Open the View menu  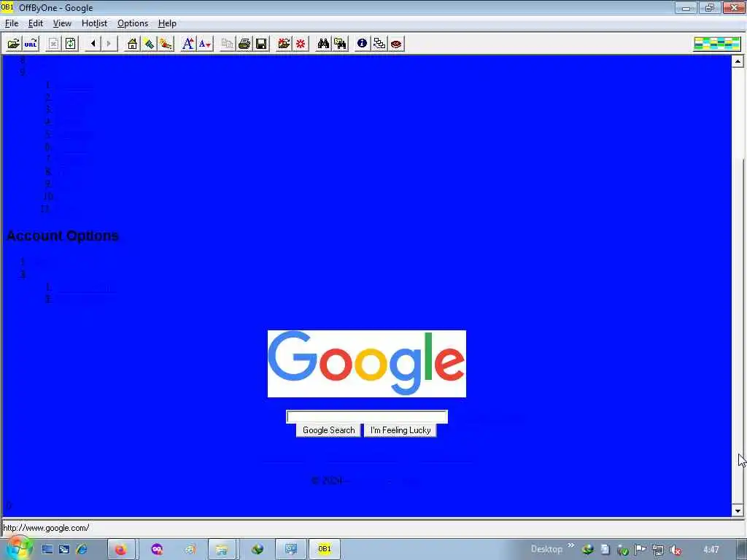coord(62,23)
